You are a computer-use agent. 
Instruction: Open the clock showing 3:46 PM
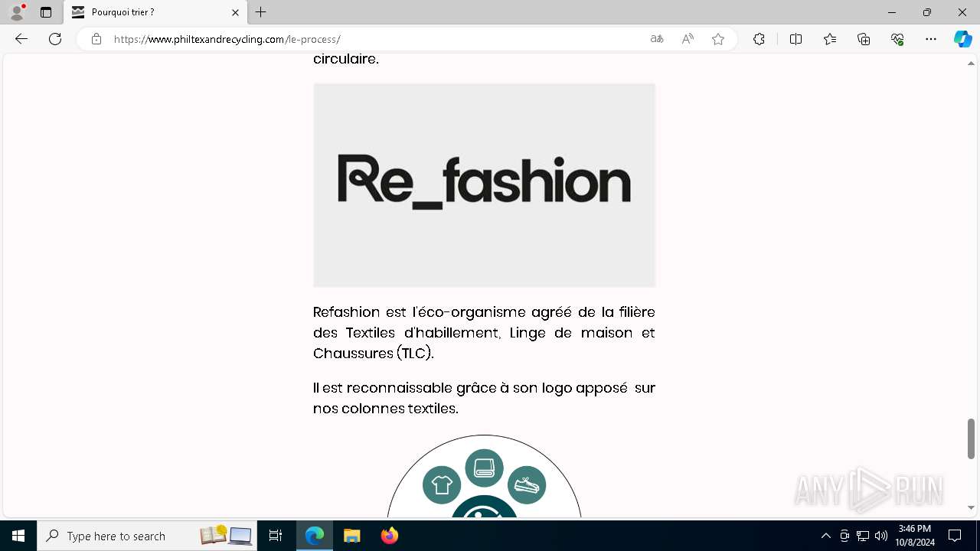915,536
